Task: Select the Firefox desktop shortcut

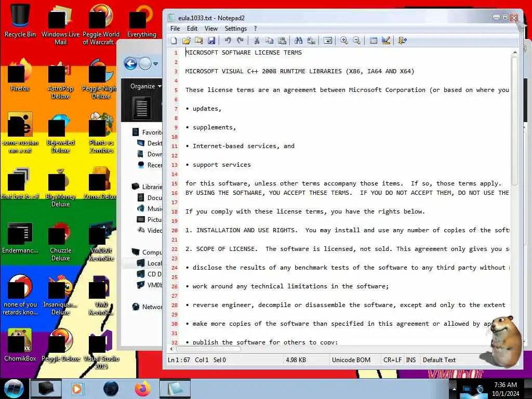Action: (20, 75)
